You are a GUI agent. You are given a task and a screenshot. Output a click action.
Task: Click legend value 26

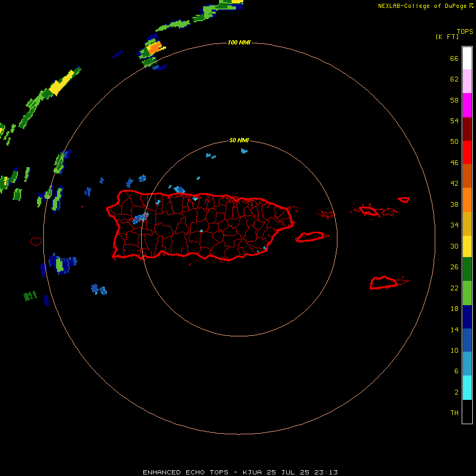pyautogui.click(x=454, y=267)
